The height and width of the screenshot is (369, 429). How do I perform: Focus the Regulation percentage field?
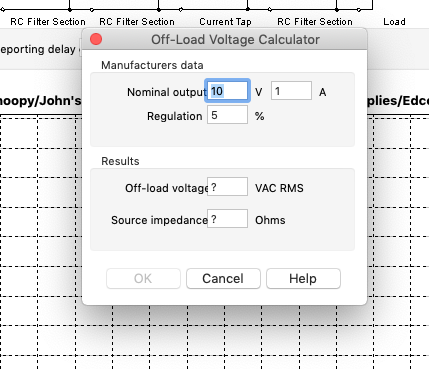227,115
